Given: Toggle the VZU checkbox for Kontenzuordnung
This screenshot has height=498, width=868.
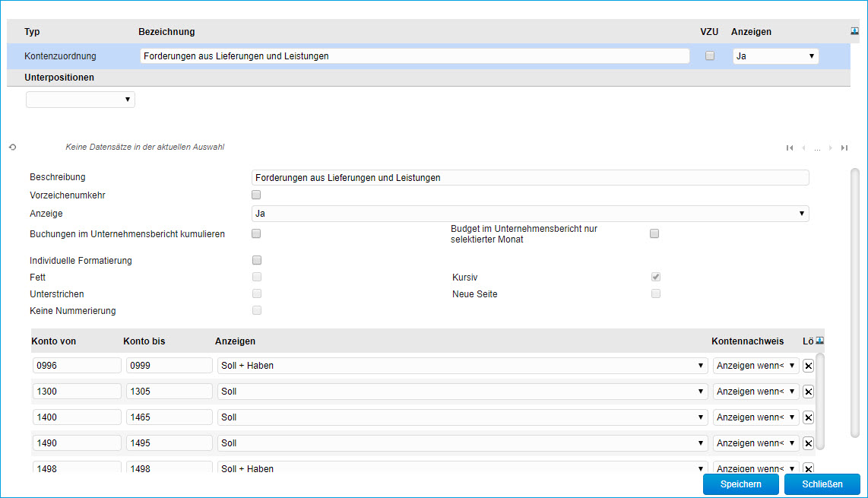Looking at the screenshot, I should tap(710, 56).
